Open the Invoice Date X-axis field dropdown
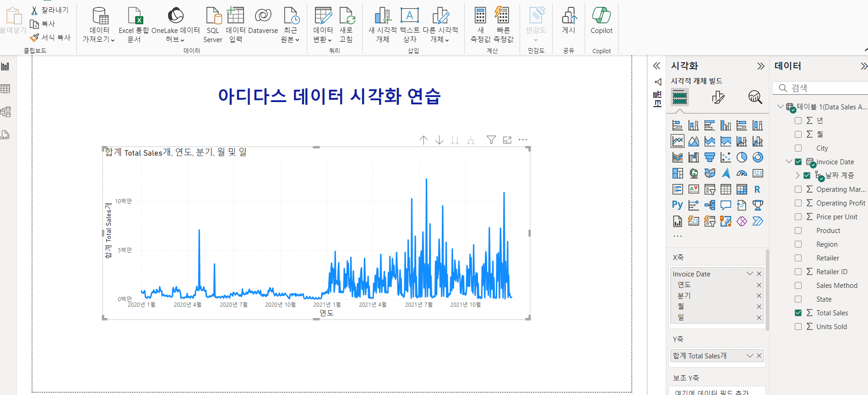868x395 pixels. point(749,274)
